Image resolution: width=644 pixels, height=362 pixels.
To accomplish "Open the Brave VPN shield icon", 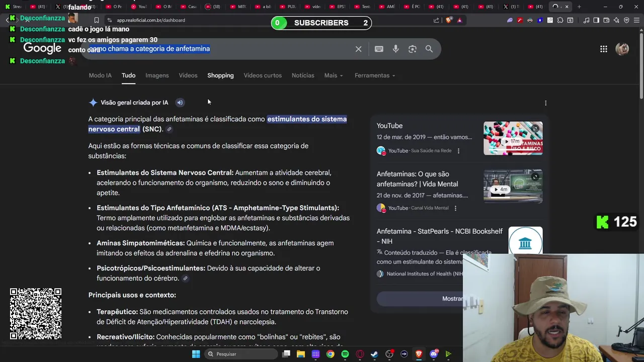I will tap(626, 20).
